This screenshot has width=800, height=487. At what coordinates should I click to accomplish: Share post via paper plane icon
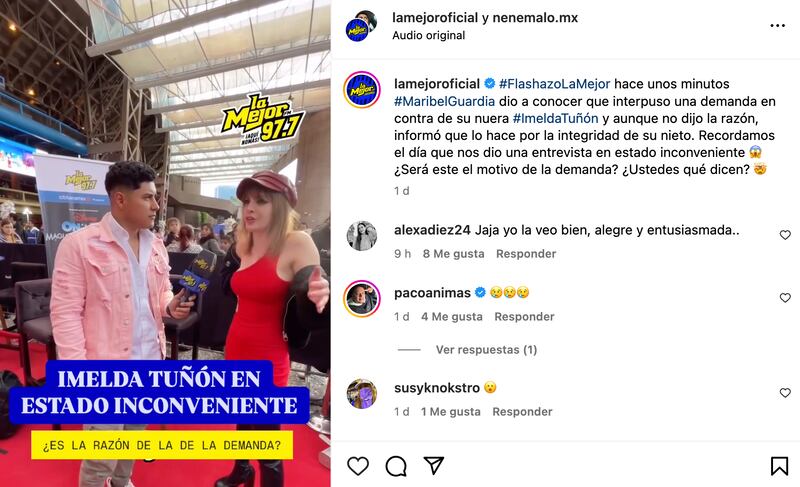click(434, 466)
